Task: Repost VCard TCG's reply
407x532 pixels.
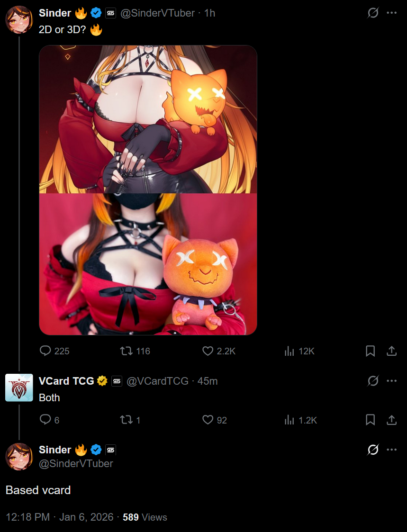Action: pyautogui.click(x=130, y=420)
